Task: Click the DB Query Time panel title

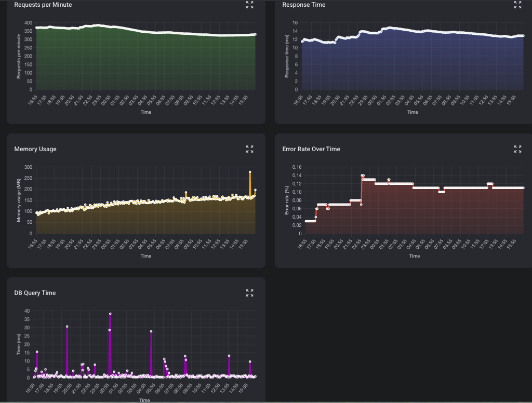Action: coord(35,293)
